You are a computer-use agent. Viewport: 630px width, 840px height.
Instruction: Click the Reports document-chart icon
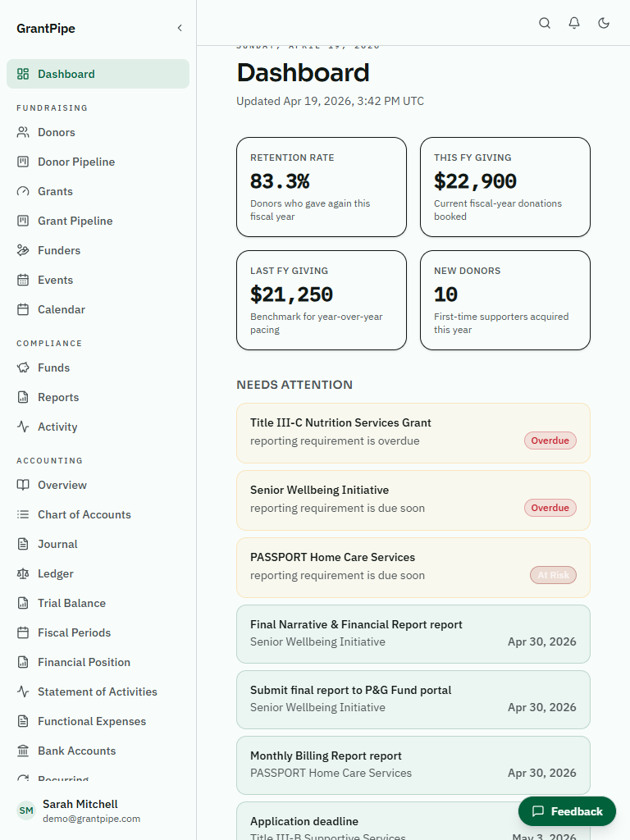tap(23, 397)
